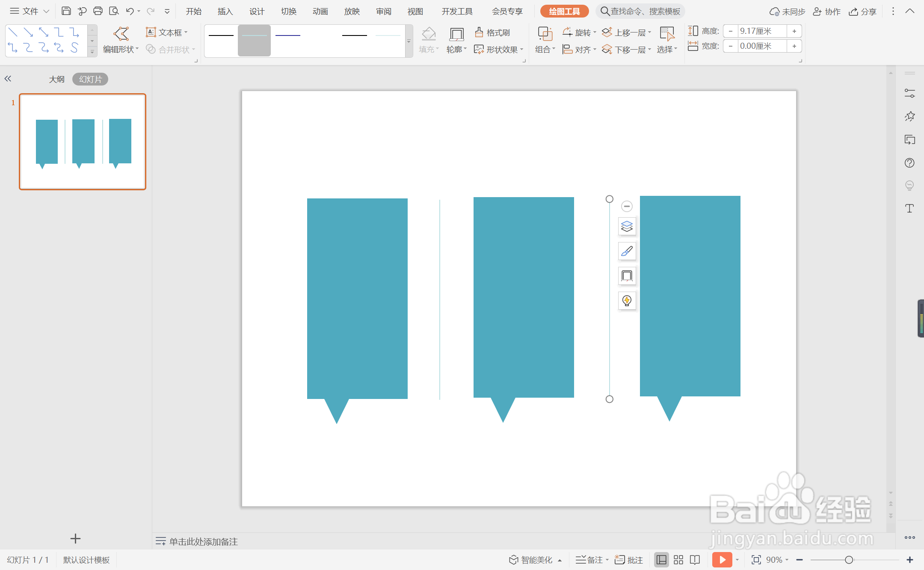Click the star animation icon in the right sidebar
924x570 pixels.
pos(909,116)
